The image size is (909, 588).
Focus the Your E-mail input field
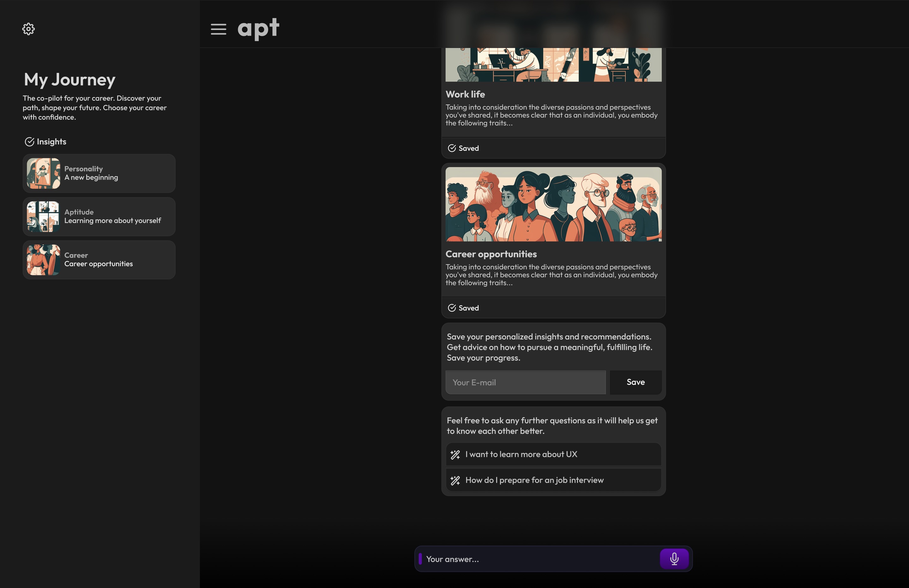(525, 382)
